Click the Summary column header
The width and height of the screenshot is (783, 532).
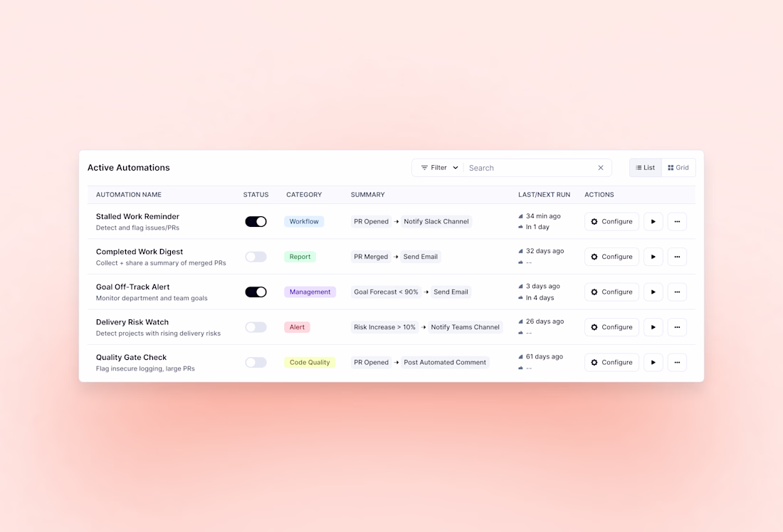tap(367, 195)
